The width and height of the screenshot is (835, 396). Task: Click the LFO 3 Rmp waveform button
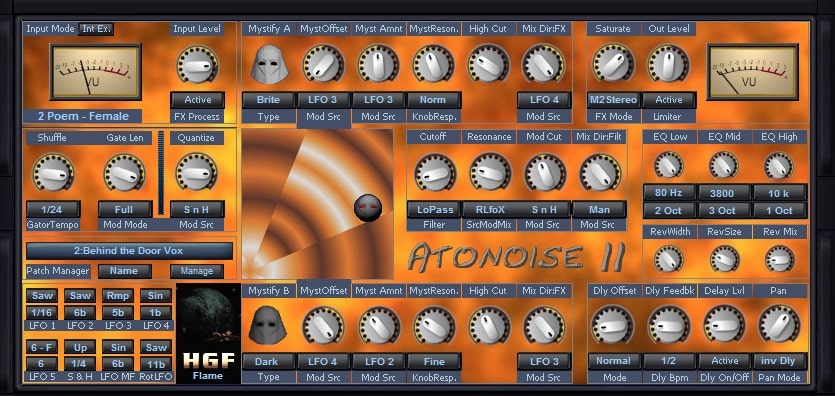point(118,295)
